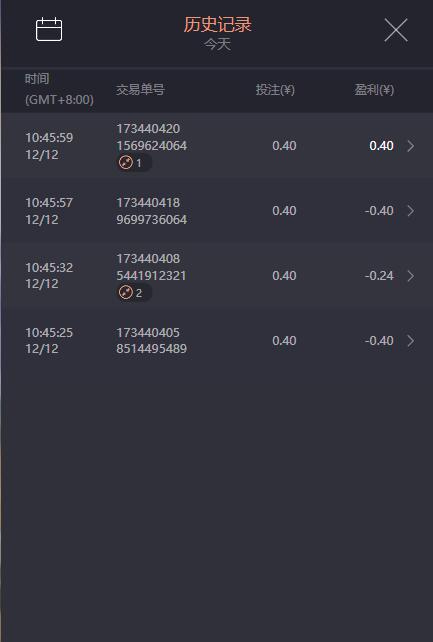Expand details arrow for the 10:45:32 record
This screenshot has width=433, height=642.
[x=410, y=276]
